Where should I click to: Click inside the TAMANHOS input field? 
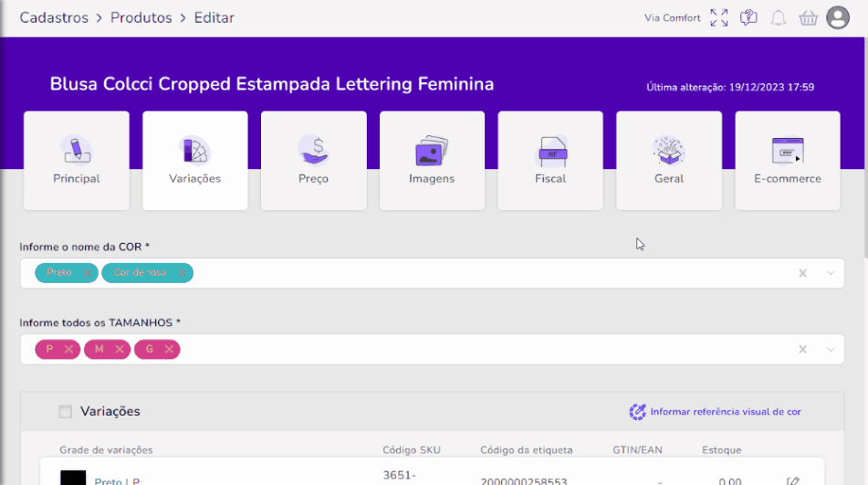432,349
